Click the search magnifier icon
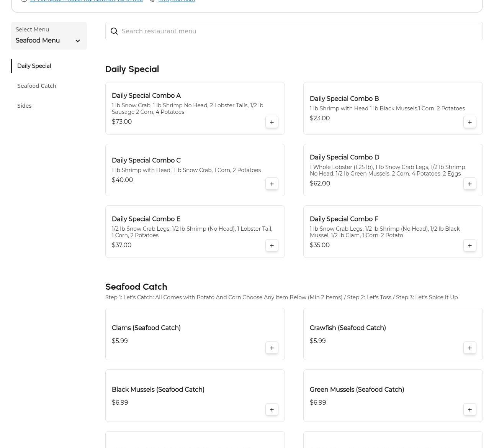 [114, 31]
